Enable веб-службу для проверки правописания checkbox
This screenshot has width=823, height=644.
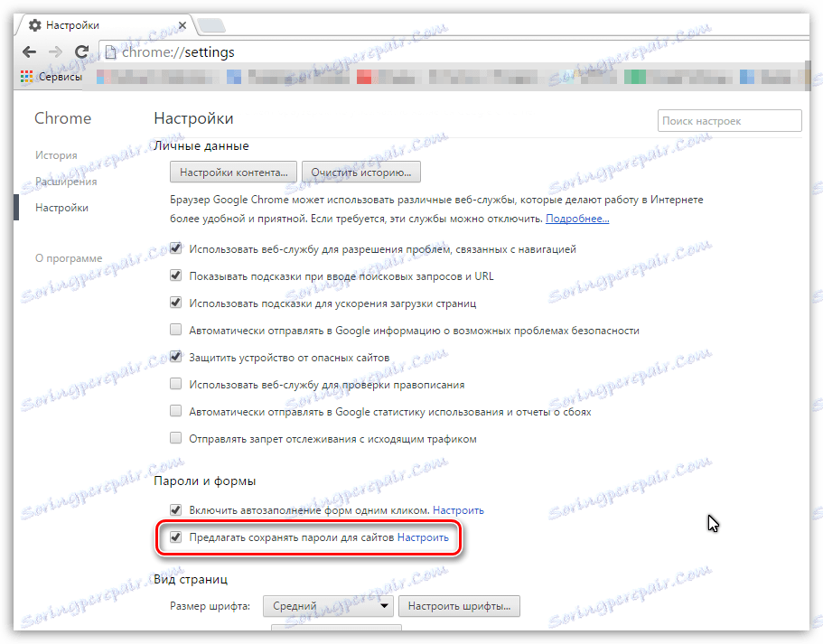176,384
